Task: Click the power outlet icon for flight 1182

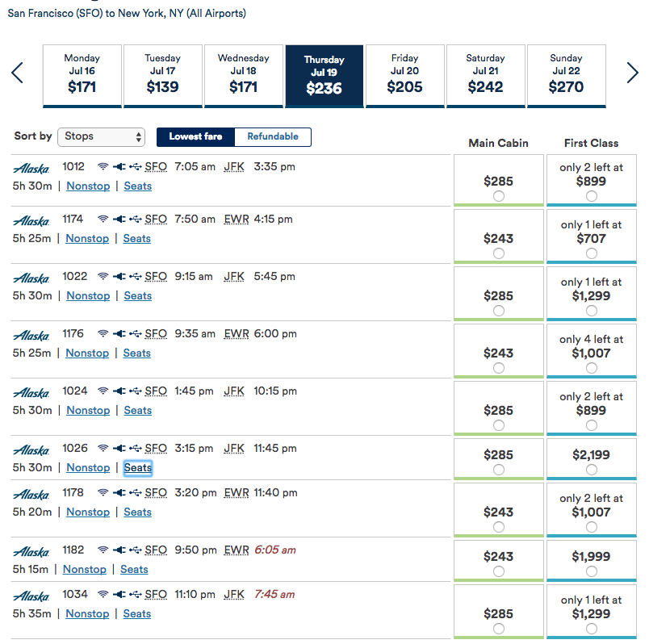Action: pyautogui.click(x=119, y=550)
